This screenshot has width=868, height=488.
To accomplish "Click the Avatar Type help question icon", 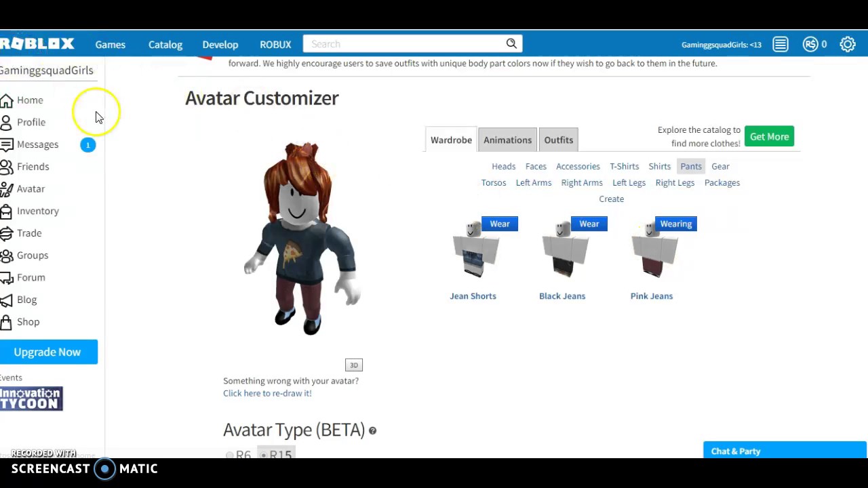I will [x=372, y=430].
